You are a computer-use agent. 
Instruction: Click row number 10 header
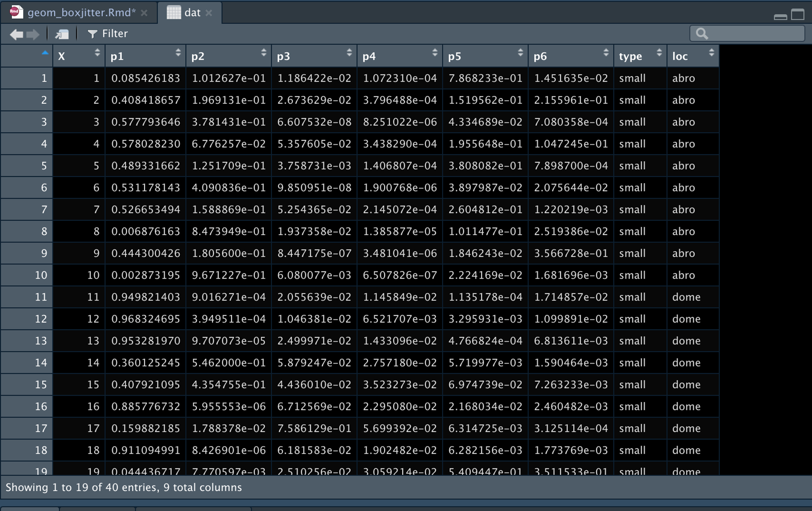(x=27, y=275)
